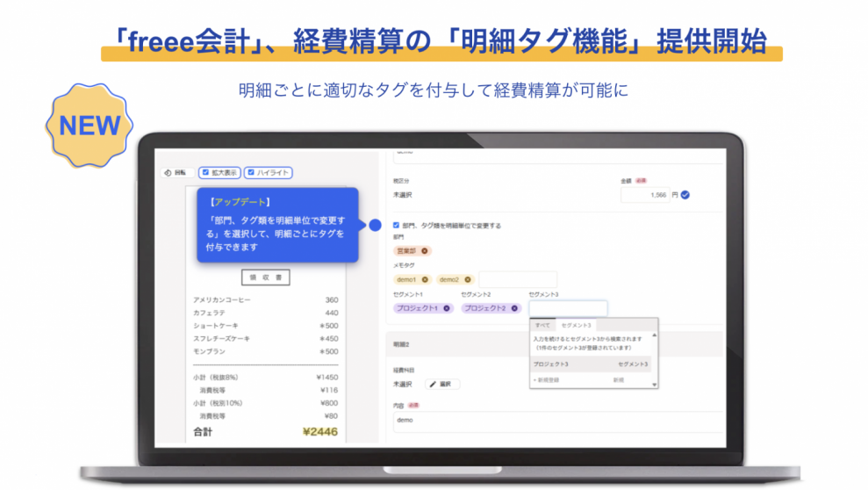The width and height of the screenshot is (868, 490).
Task: Uncheck the 拡大表示 checkbox
Action: click(x=206, y=173)
